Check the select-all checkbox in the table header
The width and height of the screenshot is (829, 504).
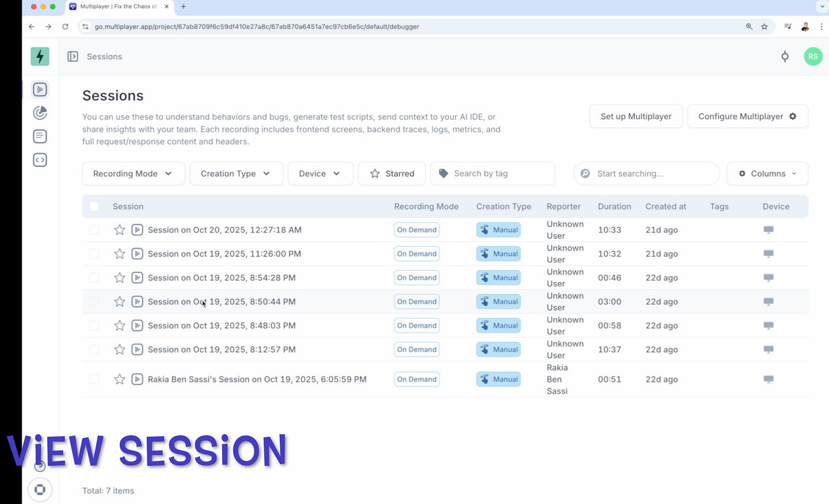click(x=94, y=206)
